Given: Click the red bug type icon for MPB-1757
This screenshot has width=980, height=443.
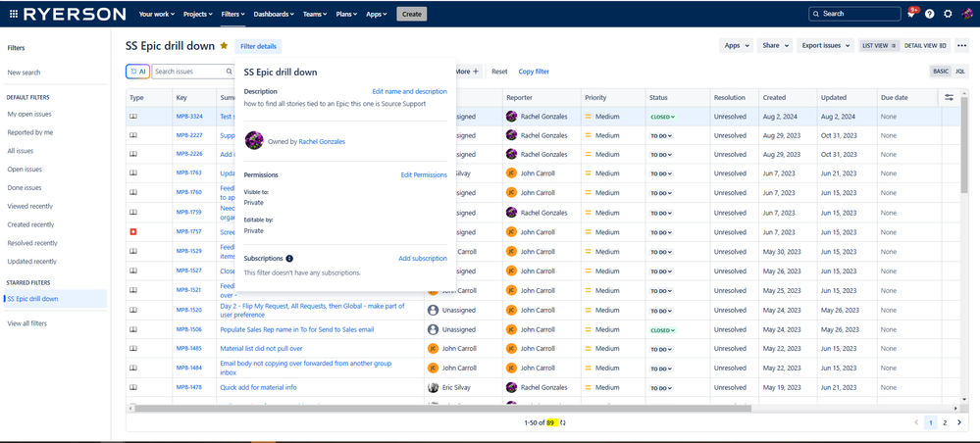Looking at the screenshot, I should (x=132, y=232).
